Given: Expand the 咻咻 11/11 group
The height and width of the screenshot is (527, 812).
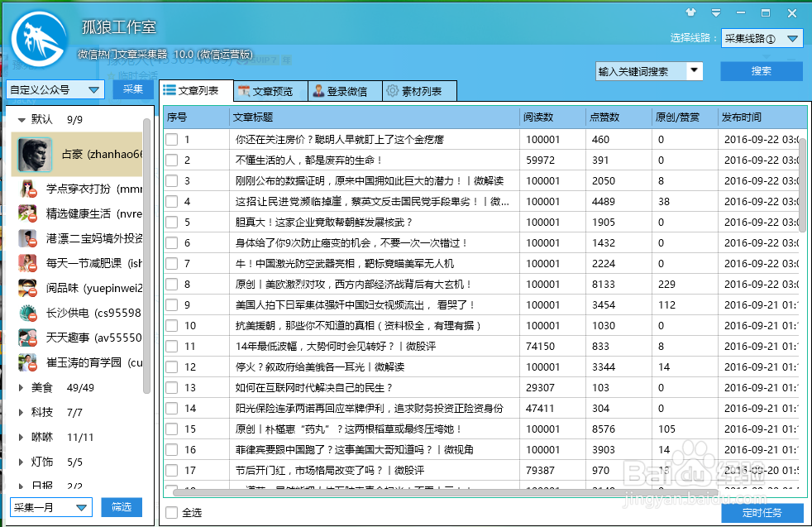Looking at the screenshot, I should click(21, 438).
